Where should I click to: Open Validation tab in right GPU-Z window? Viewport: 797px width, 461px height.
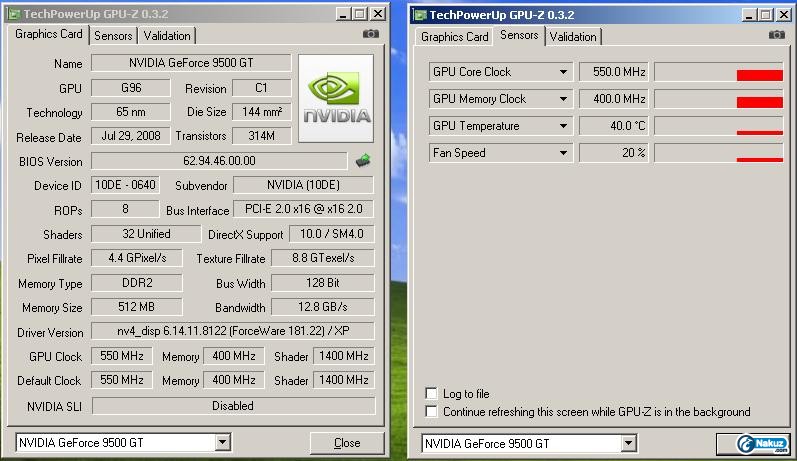(x=573, y=37)
